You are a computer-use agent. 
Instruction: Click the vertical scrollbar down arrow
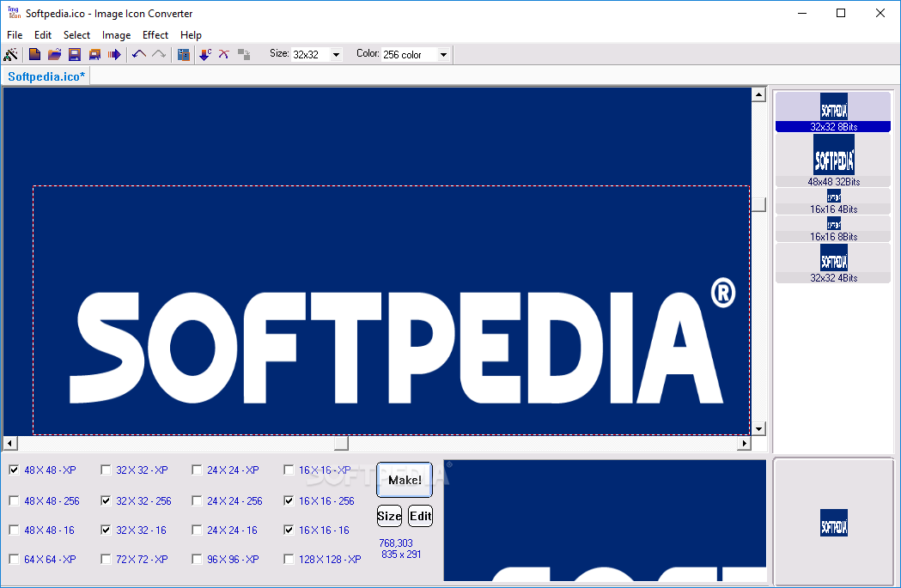click(x=758, y=429)
